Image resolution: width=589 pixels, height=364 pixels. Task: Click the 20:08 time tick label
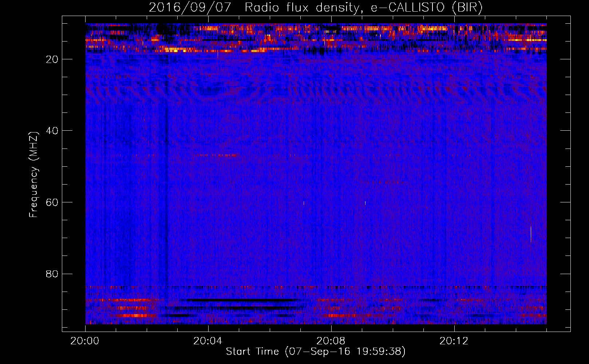tap(331, 341)
